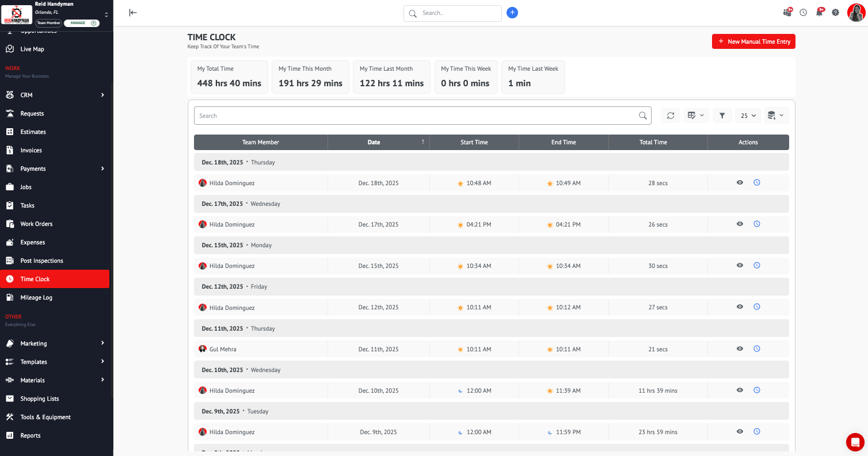Go to Work Orders in the sidebar
The image size is (868, 456).
click(36, 224)
